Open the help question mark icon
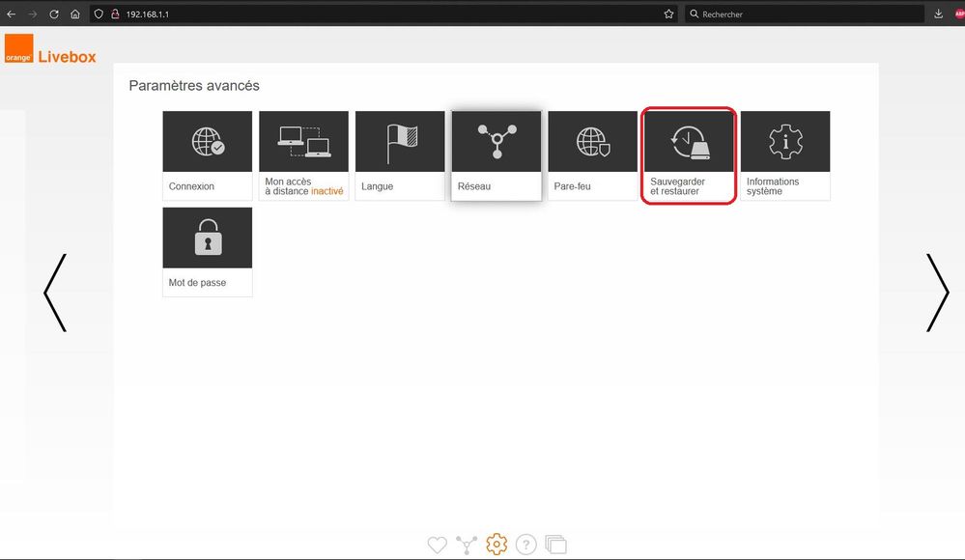This screenshot has height=560, width=965. pyautogui.click(x=525, y=545)
